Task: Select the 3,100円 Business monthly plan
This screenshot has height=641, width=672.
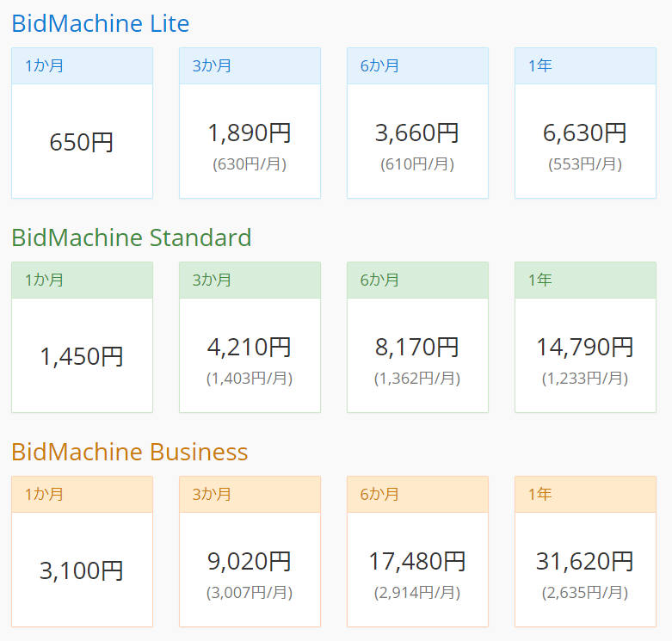Action: point(82,570)
